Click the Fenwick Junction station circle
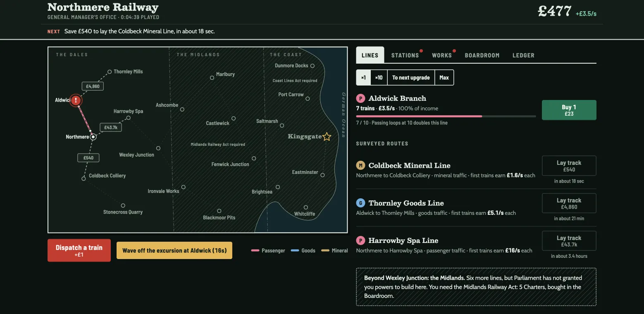The width and height of the screenshot is (644, 314). pyautogui.click(x=254, y=158)
